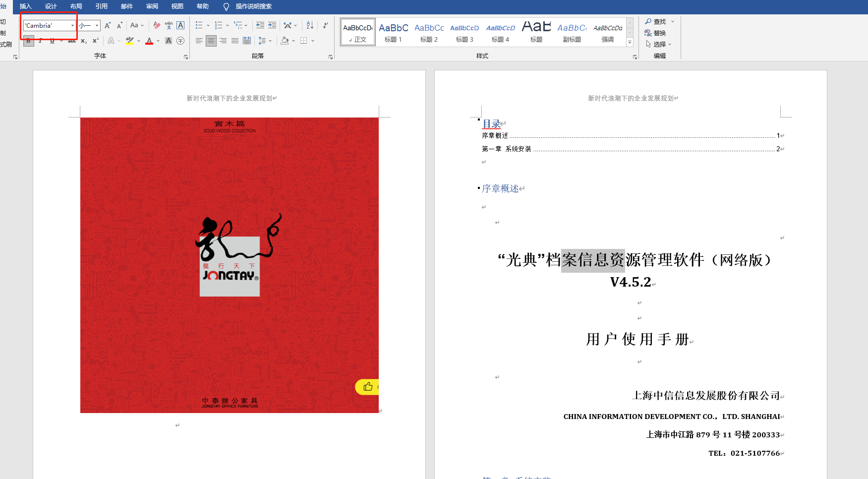Viewport: 868px width, 479px height.
Task: Decrease paragraph indent
Action: click(x=260, y=25)
